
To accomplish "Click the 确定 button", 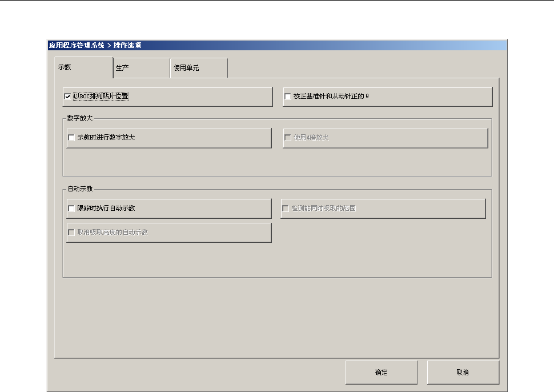I will 381,372.
